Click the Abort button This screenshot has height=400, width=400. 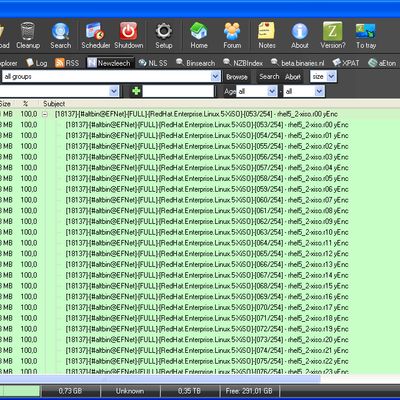pos(293,77)
